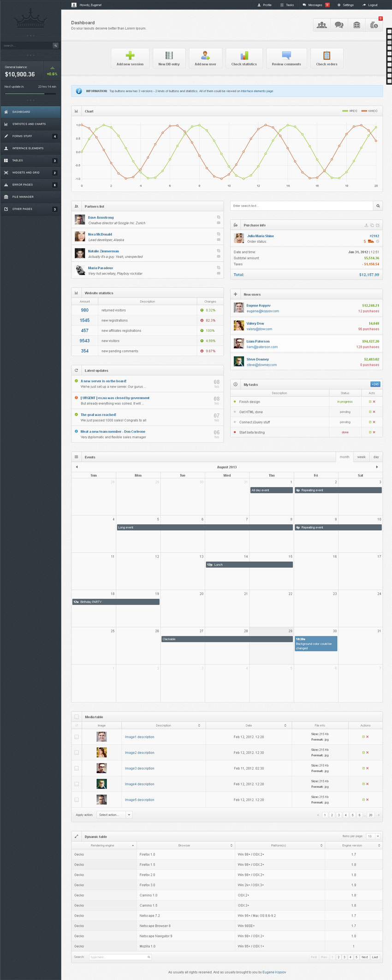Toggle the select-all checkbox in Media table header
The width and height of the screenshot is (392, 980).
point(77,716)
